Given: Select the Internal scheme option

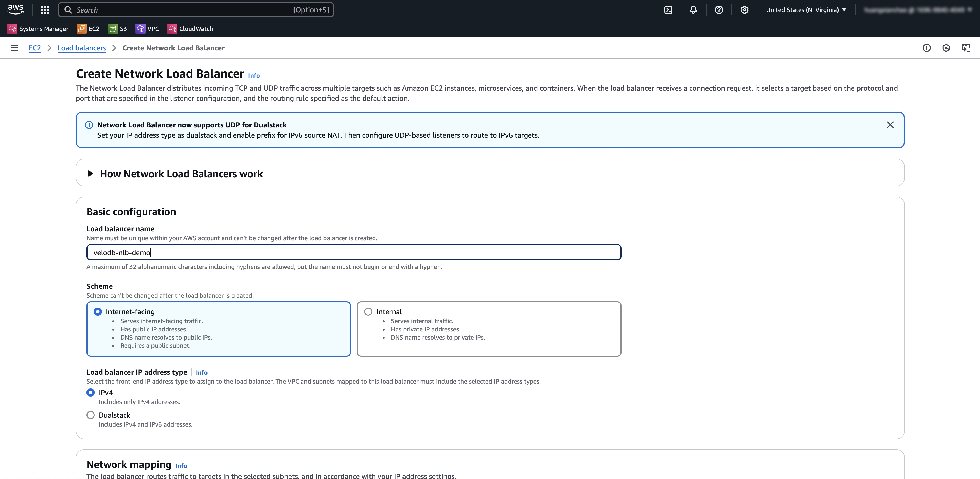Looking at the screenshot, I should point(368,312).
